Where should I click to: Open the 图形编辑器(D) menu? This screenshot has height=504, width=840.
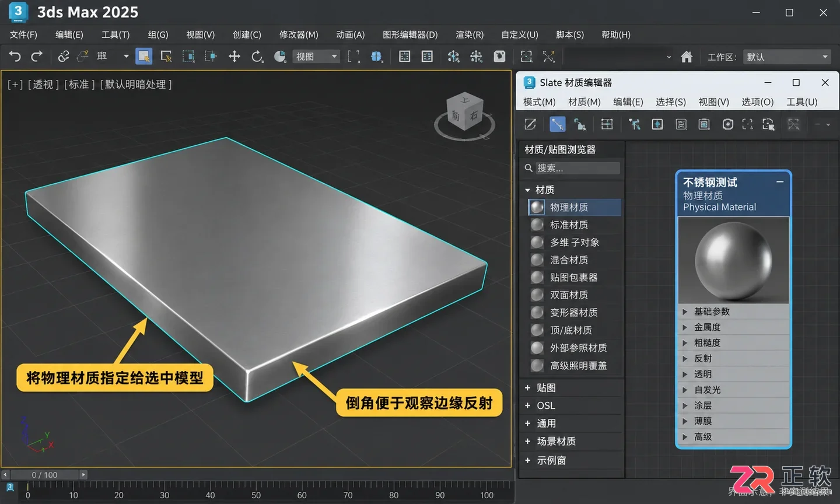(410, 34)
